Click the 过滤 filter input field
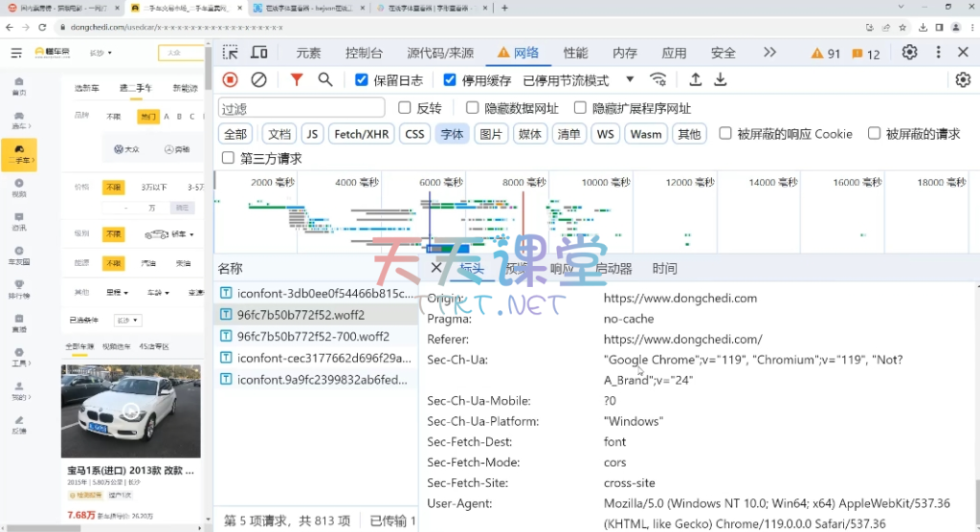Screen dimensions: 980x532 pos(301,108)
